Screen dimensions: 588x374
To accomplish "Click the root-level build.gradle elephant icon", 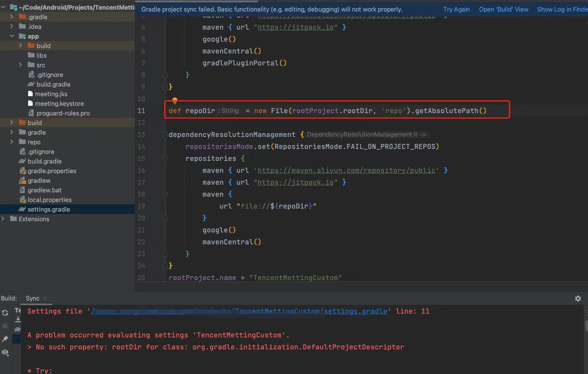I will click(22, 161).
